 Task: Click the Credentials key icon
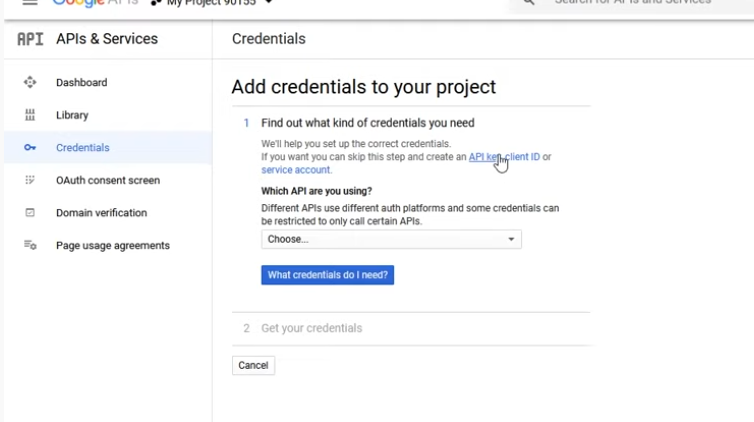[30, 148]
